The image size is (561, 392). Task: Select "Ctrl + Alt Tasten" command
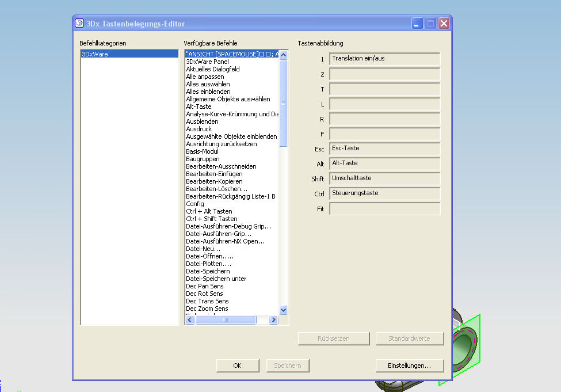231,212
